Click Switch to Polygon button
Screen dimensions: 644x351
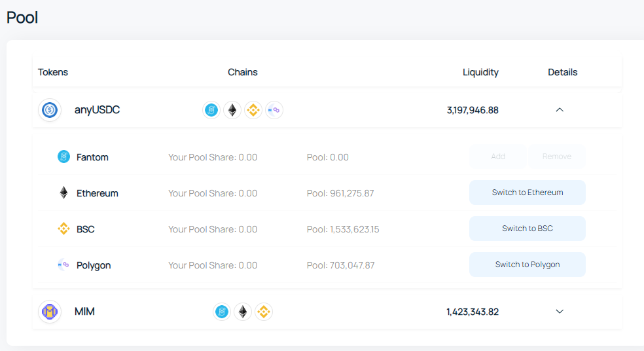click(528, 265)
